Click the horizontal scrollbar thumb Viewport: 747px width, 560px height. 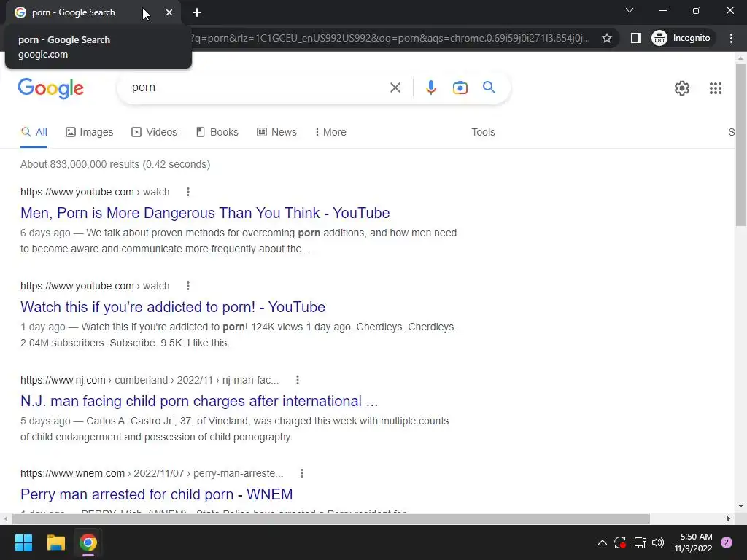331,518
